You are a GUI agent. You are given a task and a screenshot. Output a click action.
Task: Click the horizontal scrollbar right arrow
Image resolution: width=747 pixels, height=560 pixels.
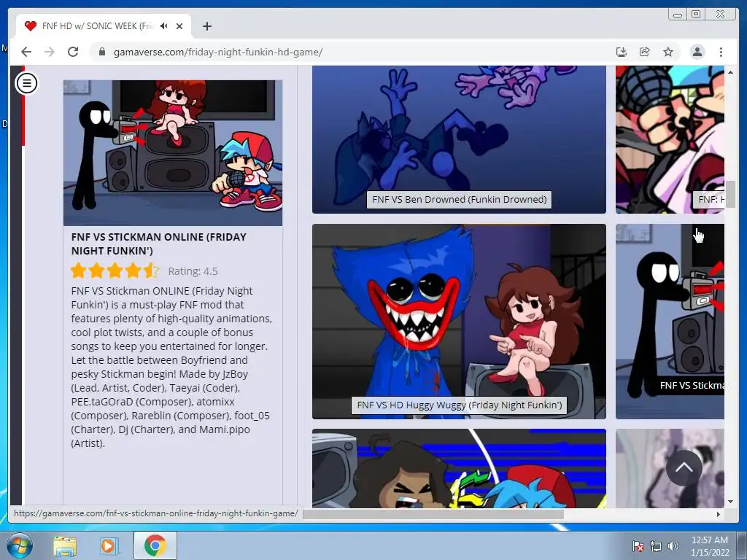[719, 514]
